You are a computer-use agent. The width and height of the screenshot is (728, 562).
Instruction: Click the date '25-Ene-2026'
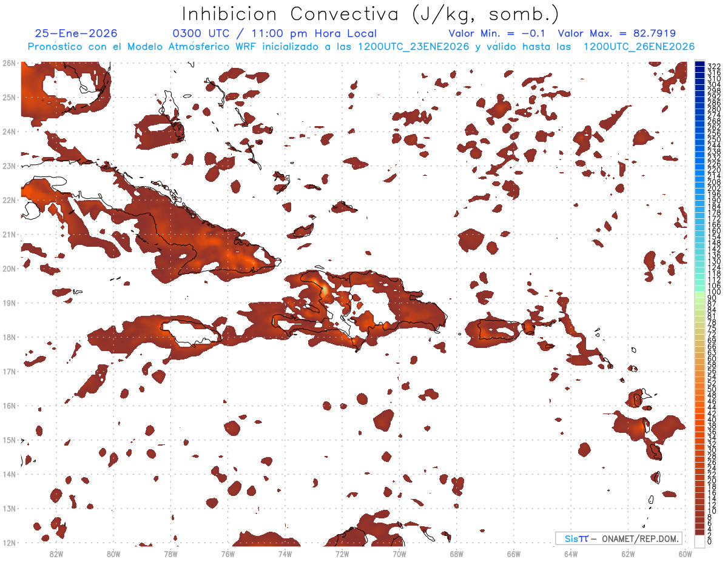(x=76, y=34)
